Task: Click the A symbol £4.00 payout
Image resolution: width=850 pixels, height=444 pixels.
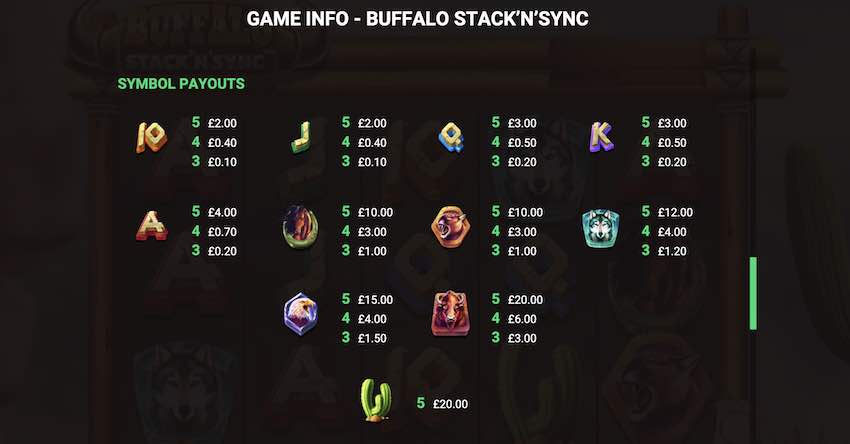Action: (222, 212)
